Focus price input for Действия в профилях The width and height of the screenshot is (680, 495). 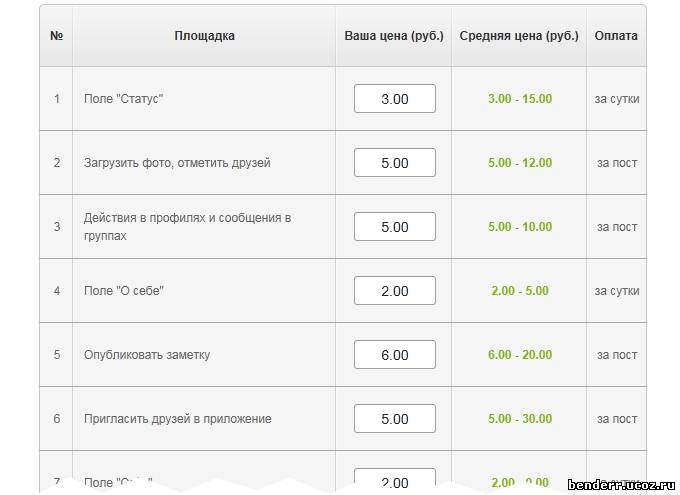395,227
